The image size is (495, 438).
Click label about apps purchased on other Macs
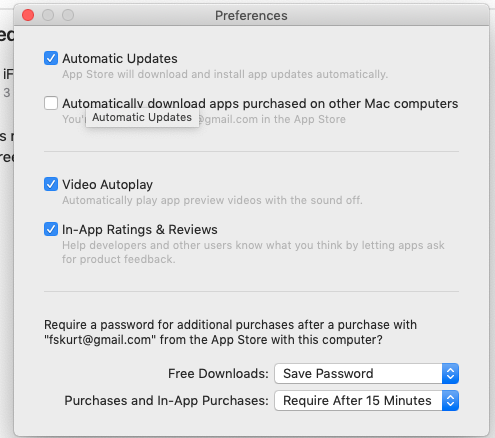point(260,103)
